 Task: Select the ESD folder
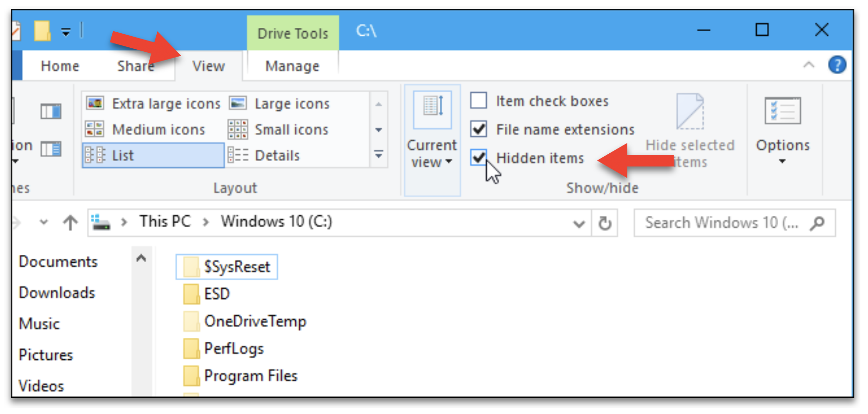point(207,294)
